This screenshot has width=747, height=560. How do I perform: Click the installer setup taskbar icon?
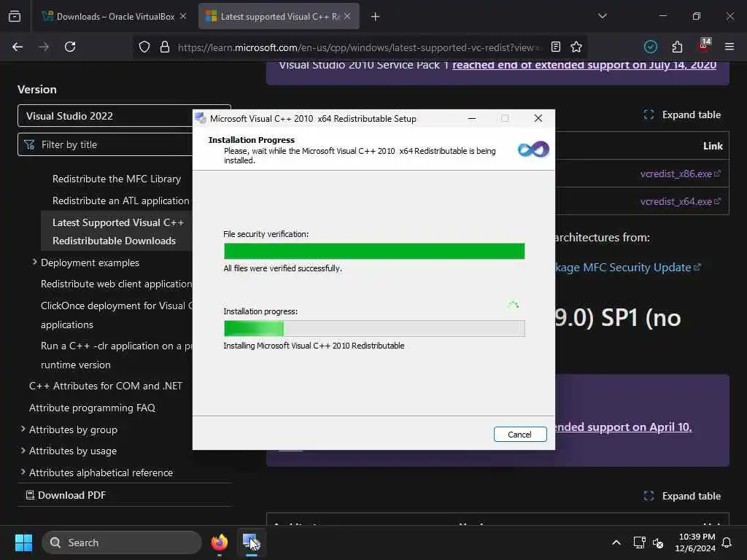(252, 542)
